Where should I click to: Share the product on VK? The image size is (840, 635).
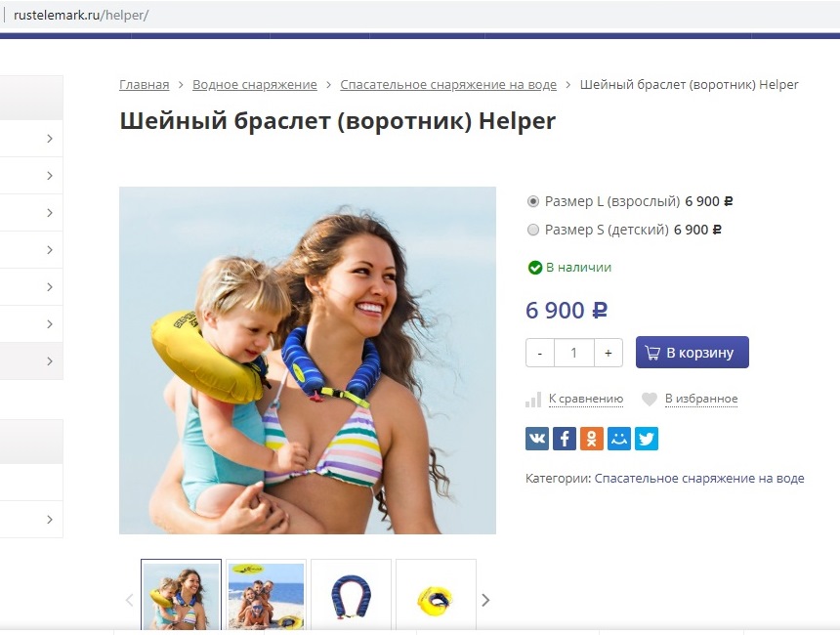point(537,439)
